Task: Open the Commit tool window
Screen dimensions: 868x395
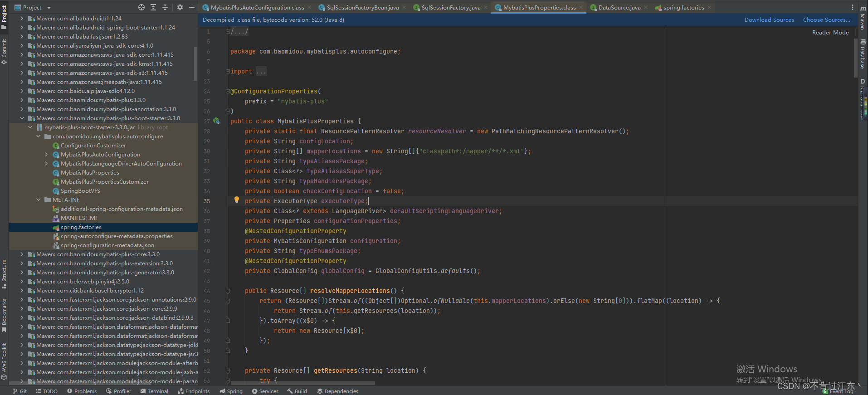Action: click(x=4, y=51)
